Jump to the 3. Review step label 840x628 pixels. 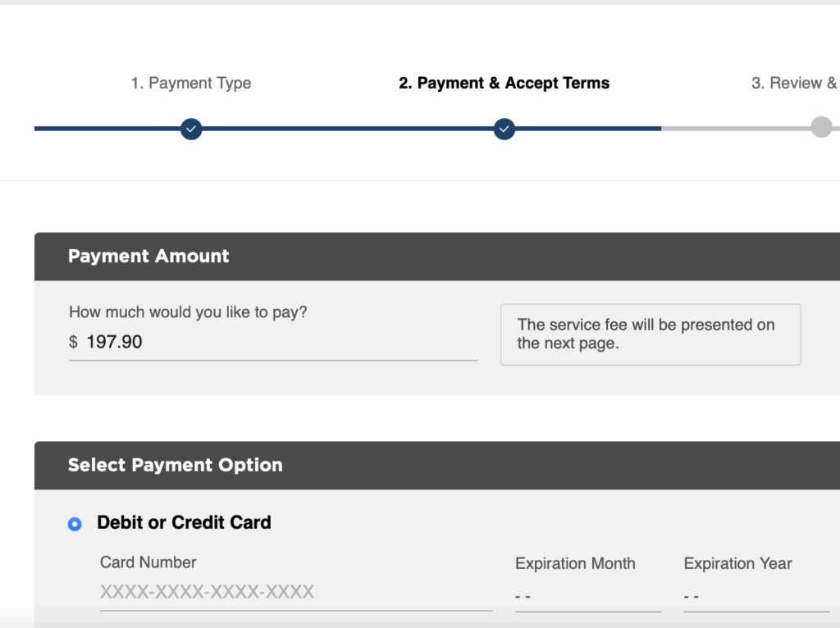point(794,83)
